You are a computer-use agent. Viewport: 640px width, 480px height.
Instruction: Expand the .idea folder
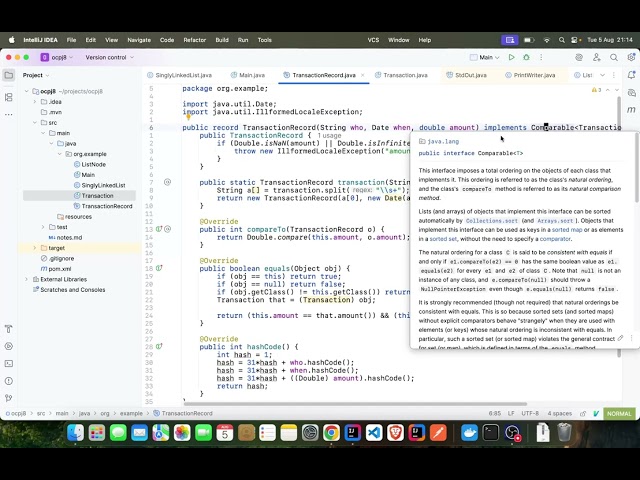[35, 102]
